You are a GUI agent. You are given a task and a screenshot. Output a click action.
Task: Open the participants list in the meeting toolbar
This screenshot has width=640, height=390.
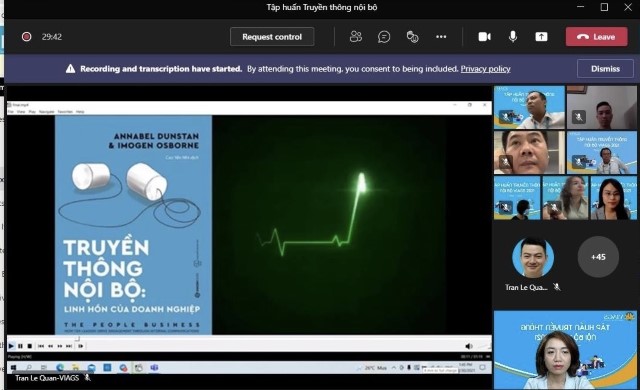[356, 37]
